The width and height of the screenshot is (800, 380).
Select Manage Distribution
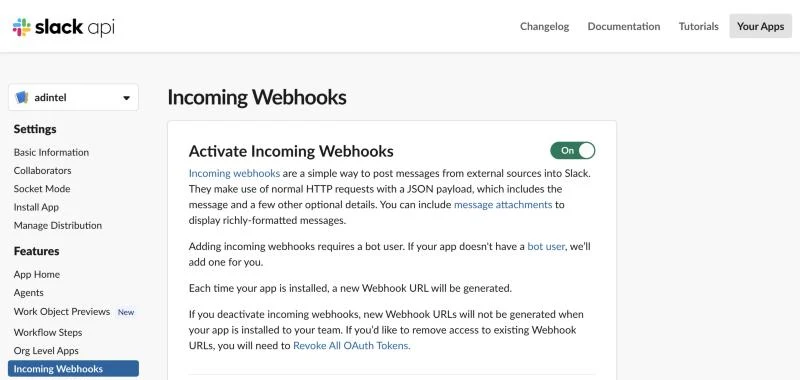coord(58,225)
